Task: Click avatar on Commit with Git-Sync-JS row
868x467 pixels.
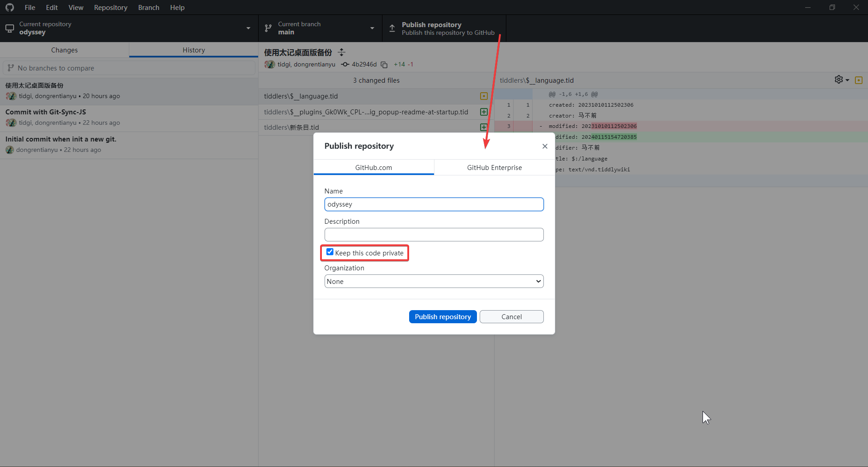Action: (11, 123)
